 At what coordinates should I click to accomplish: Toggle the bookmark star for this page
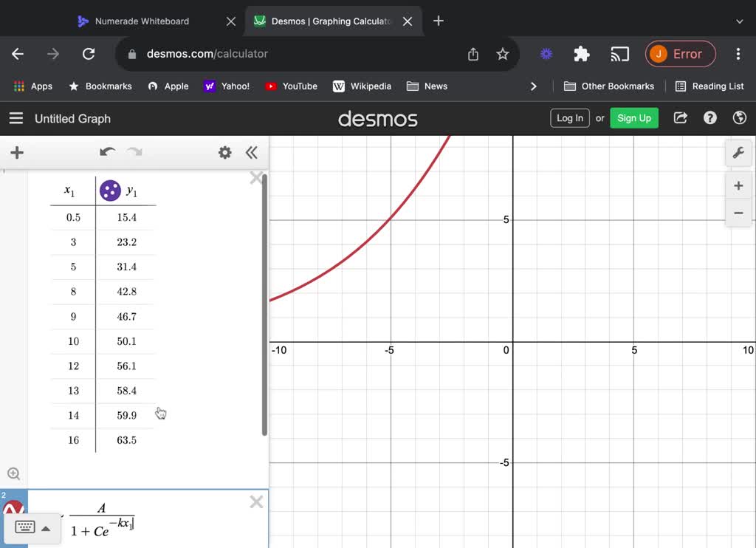pos(503,54)
